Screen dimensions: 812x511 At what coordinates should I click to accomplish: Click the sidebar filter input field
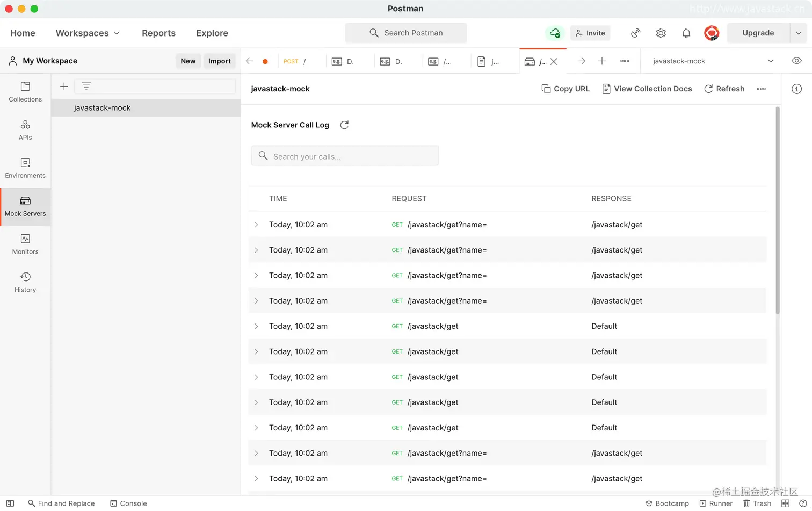155,86
